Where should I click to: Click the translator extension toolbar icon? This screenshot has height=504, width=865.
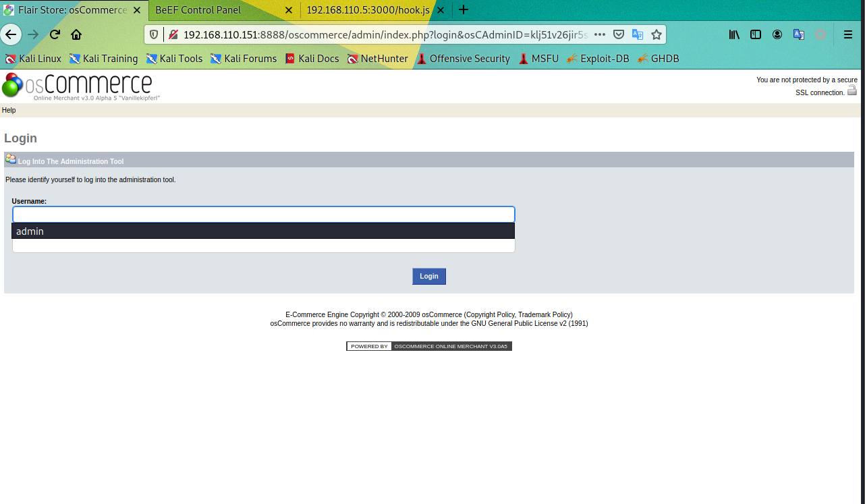[798, 34]
